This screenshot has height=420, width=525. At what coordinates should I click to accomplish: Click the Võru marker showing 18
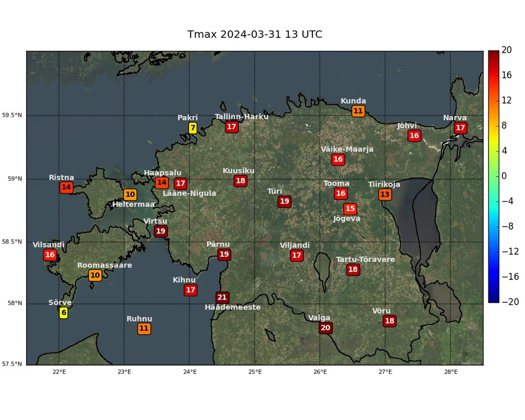coord(390,321)
